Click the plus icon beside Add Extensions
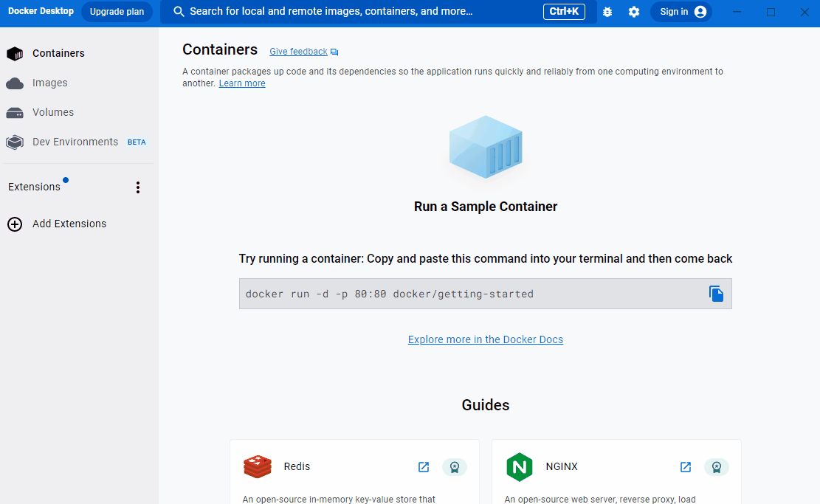The width and height of the screenshot is (820, 504). click(x=15, y=224)
